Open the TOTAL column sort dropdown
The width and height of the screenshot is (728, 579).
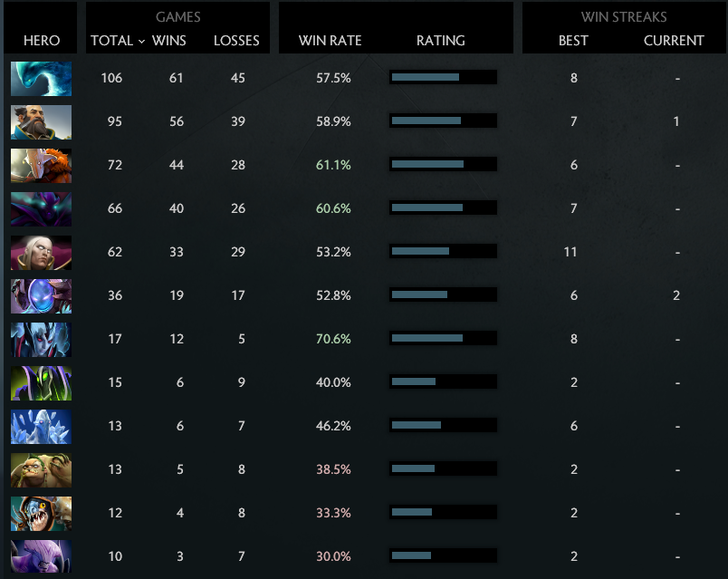pyautogui.click(x=113, y=40)
